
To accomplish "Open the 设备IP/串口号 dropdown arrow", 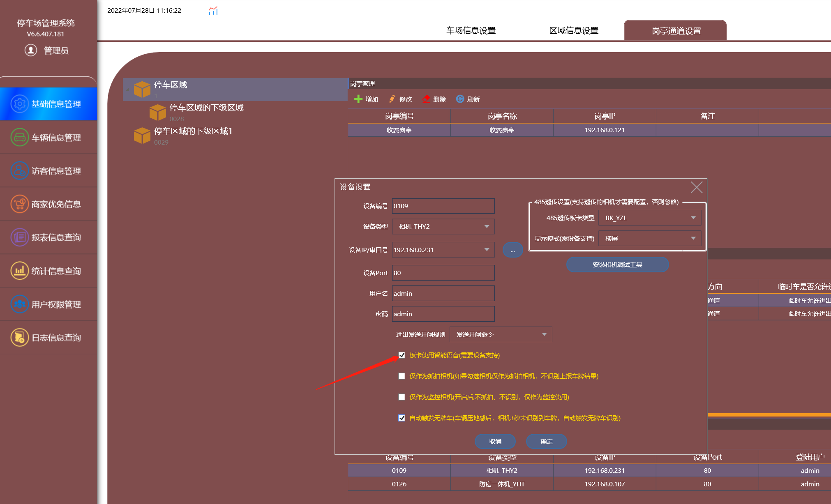I will coord(487,250).
